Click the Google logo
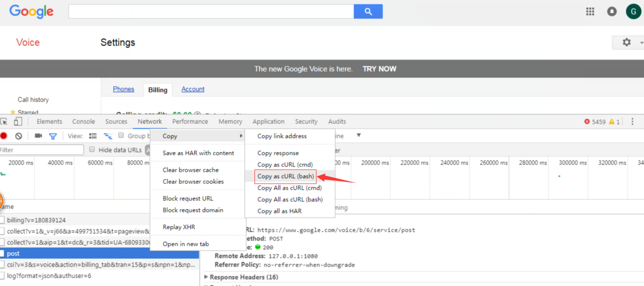This screenshot has width=644, height=286. (31, 11)
